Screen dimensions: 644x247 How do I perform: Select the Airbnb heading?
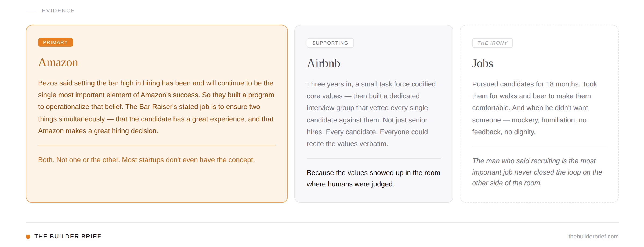click(x=323, y=63)
